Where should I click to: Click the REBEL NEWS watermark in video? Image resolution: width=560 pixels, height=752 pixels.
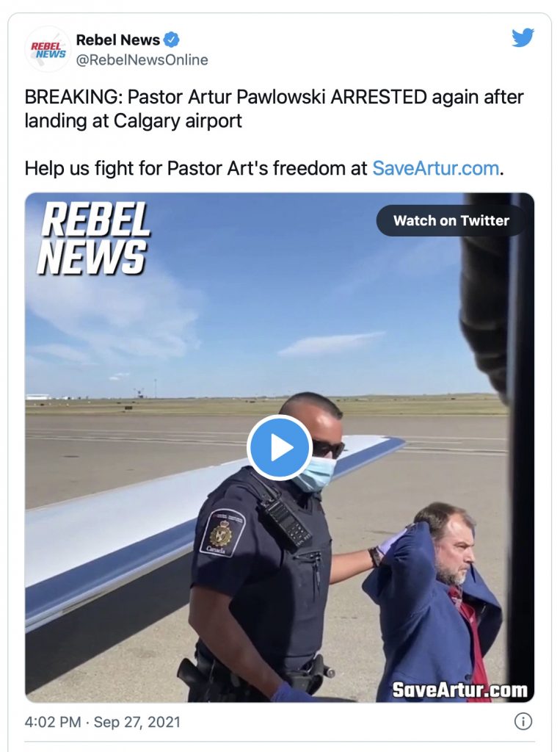coord(93,239)
